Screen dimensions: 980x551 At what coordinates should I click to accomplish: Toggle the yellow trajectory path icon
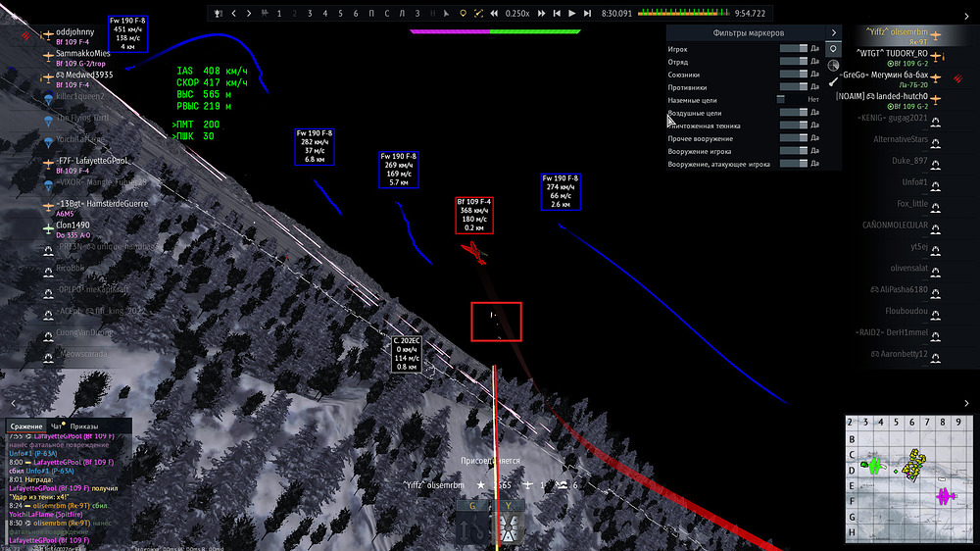click(479, 13)
